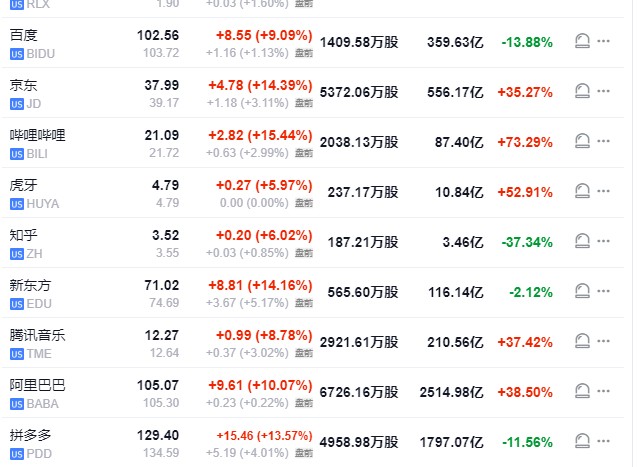Click the 新东方 stock name
This screenshot has height=467, width=638.
pyautogui.click(x=30, y=284)
